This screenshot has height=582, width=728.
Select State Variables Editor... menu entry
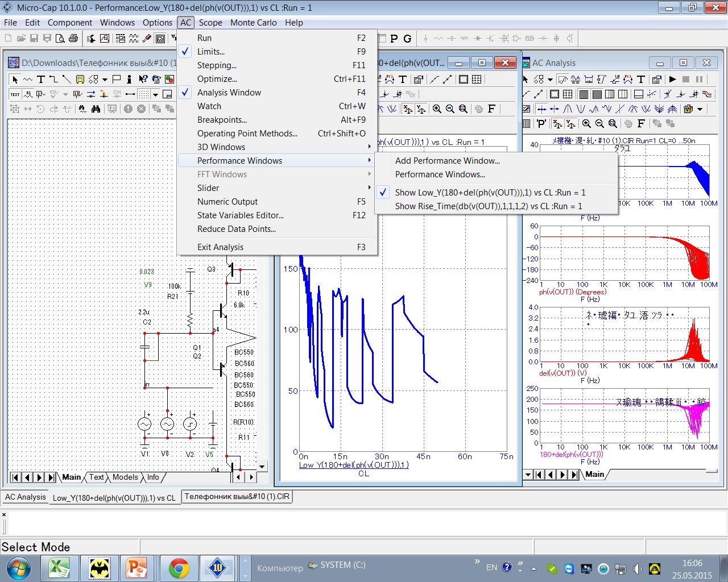coord(278,215)
